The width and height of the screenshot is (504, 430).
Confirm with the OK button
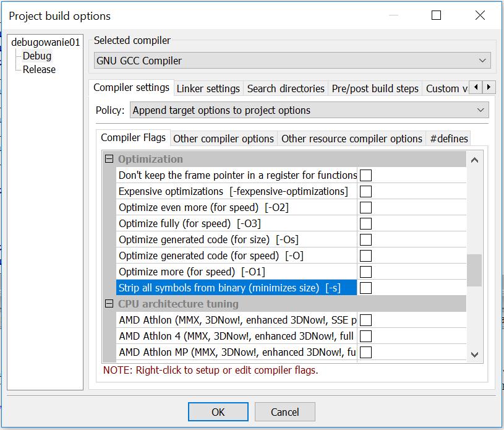click(x=218, y=412)
